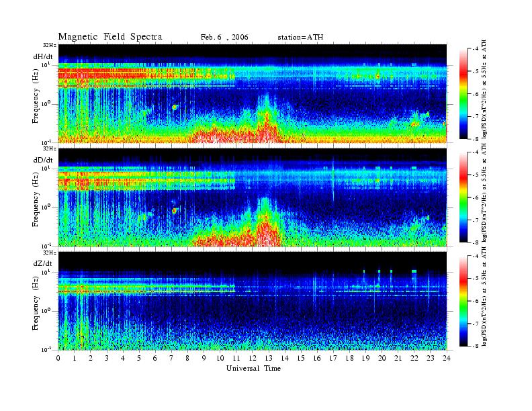Click hour 9 on the Universal Time axis

point(204,359)
